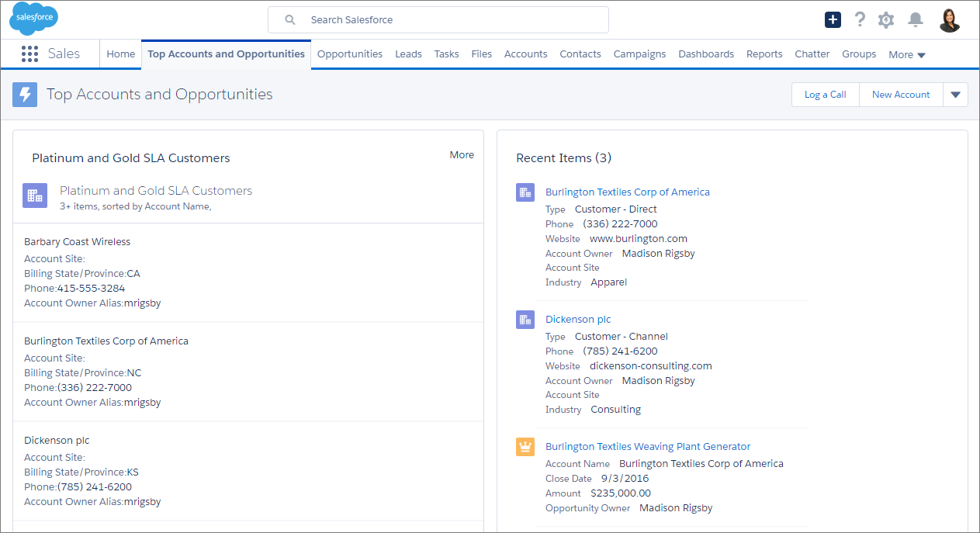Click the lightning bolt page icon
The width and height of the screenshot is (980, 533).
[25, 95]
